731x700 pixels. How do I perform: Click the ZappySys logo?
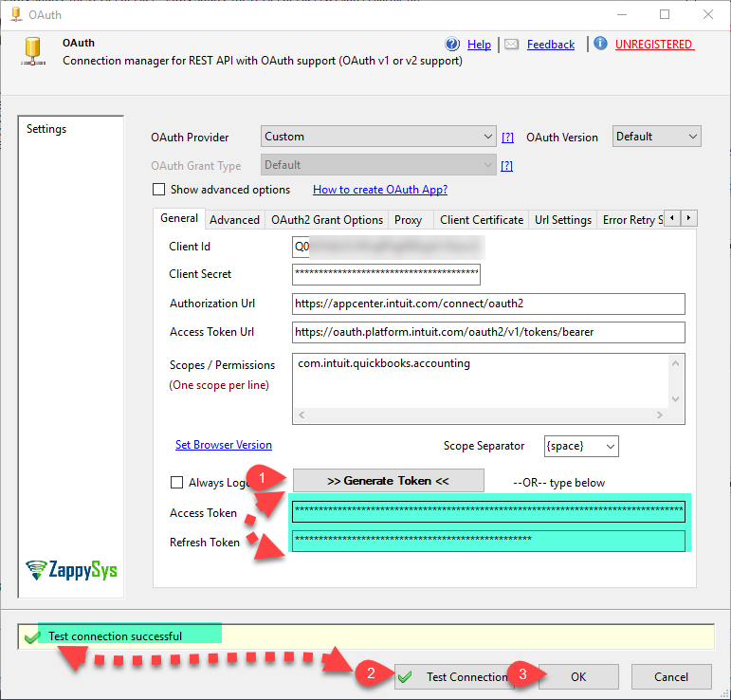click(70, 569)
